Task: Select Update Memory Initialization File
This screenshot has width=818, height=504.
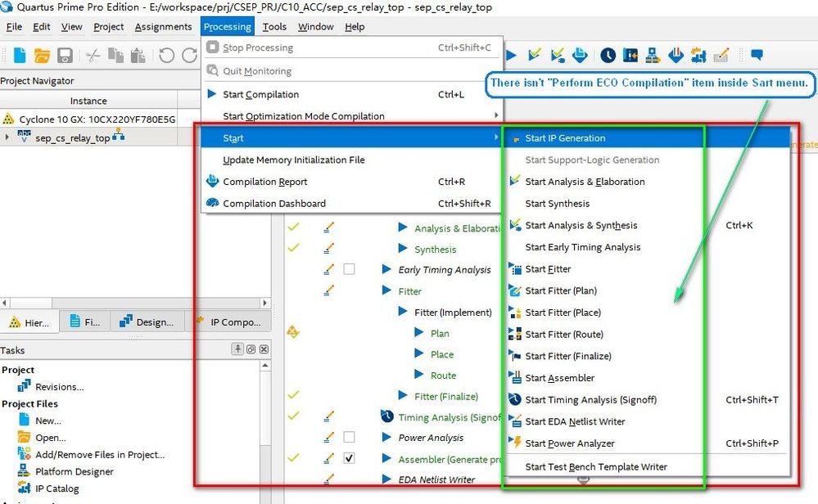Action: tap(351, 160)
